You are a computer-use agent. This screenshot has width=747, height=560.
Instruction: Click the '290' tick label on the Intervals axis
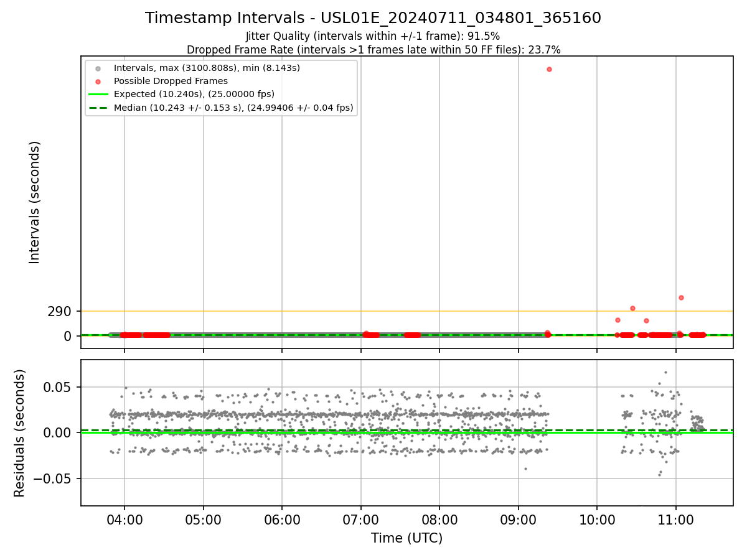[x=59, y=311]
